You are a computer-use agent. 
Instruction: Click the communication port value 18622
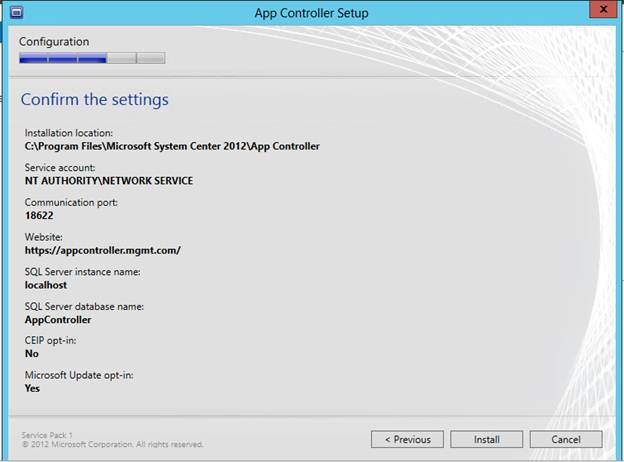tap(39, 216)
